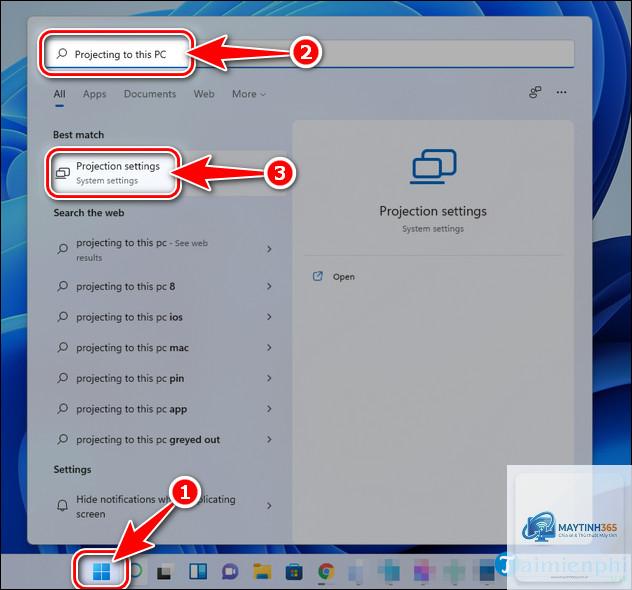Screen dimensions: 632x590
Task: Open the Windows Start button on taskbar
Action: (x=101, y=571)
